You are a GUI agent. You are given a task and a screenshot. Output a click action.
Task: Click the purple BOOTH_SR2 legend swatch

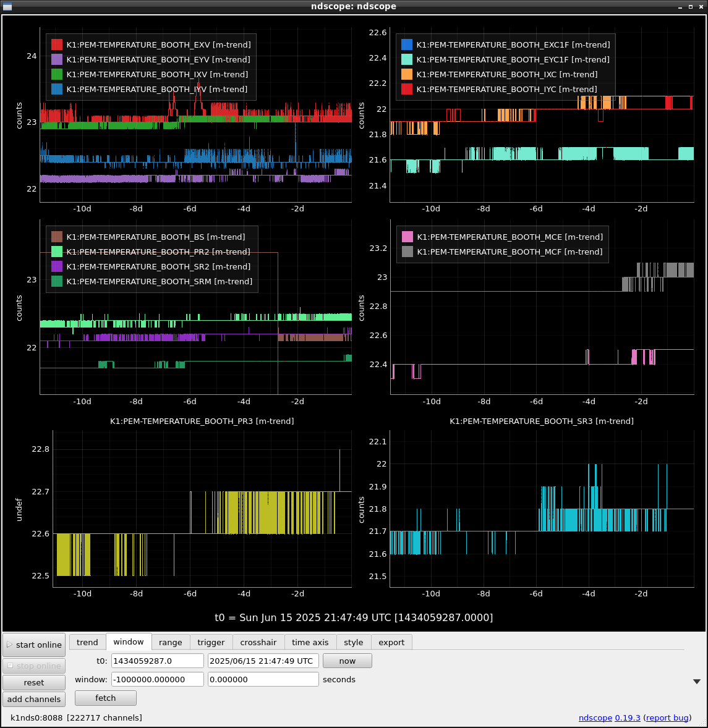tap(57, 266)
